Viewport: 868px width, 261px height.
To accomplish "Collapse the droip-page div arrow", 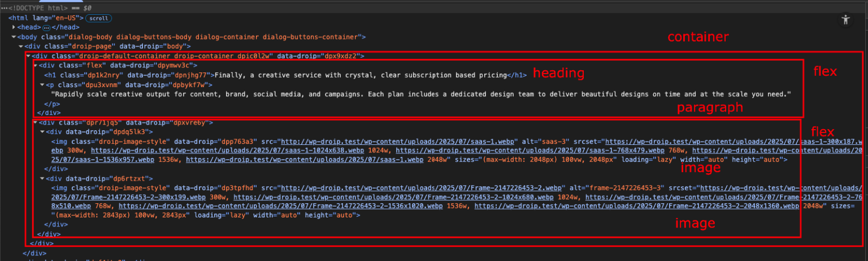I will (x=21, y=46).
